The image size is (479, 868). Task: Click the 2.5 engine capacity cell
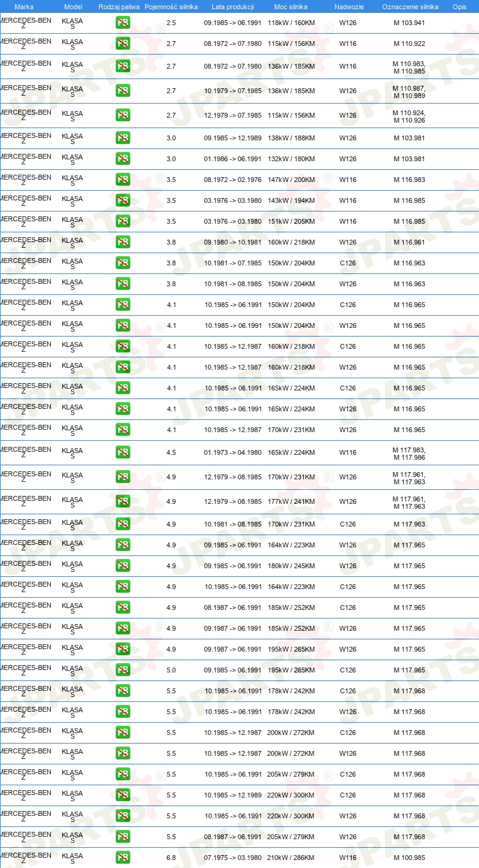(x=171, y=23)
